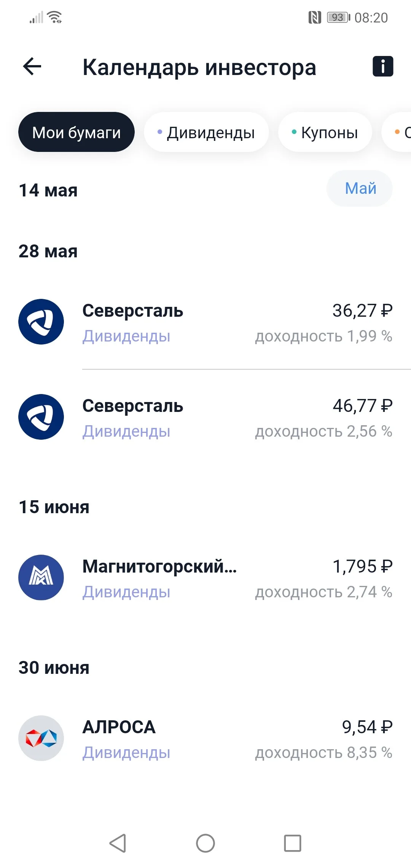Open Северсталь 46,77 ₽ dividend entry
411x868 pixels.
pyautogui.click(x=205, y=417)
